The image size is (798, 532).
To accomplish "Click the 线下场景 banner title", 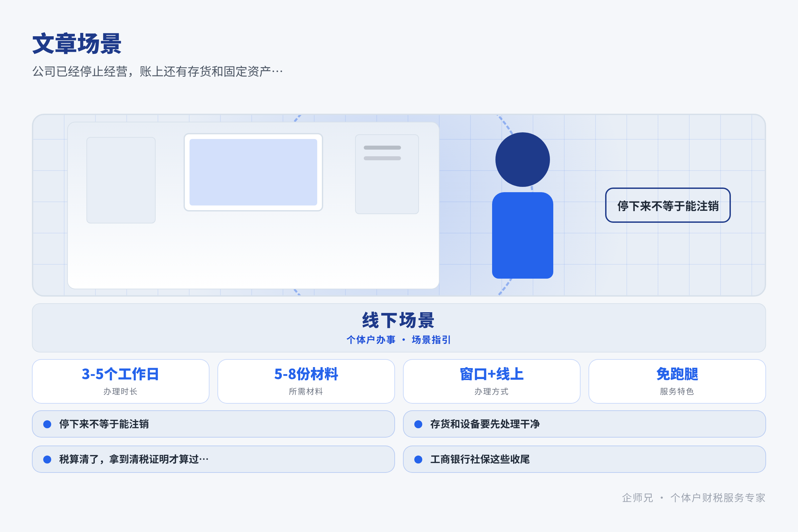I will point(399,320).
